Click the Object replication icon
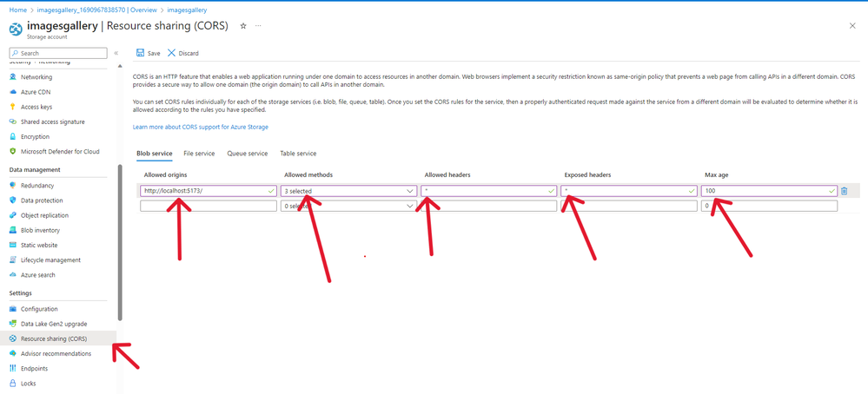The image size is (868, 394). pyautogui.click(x=13, y=215)
